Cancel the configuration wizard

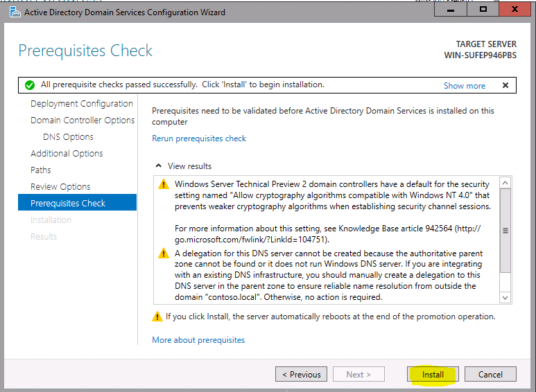click(x=490, y=374)
